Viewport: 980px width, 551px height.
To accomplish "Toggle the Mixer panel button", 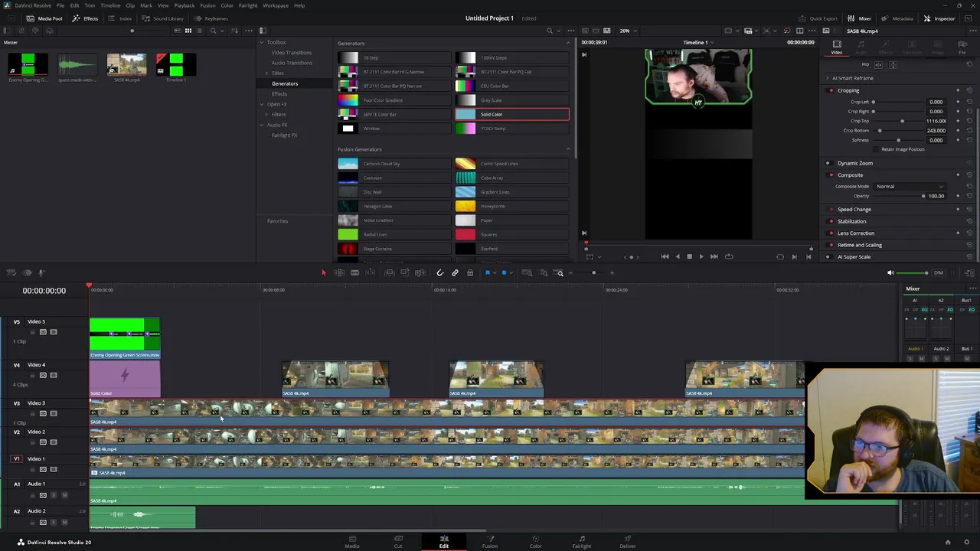I will click(860, 18).
